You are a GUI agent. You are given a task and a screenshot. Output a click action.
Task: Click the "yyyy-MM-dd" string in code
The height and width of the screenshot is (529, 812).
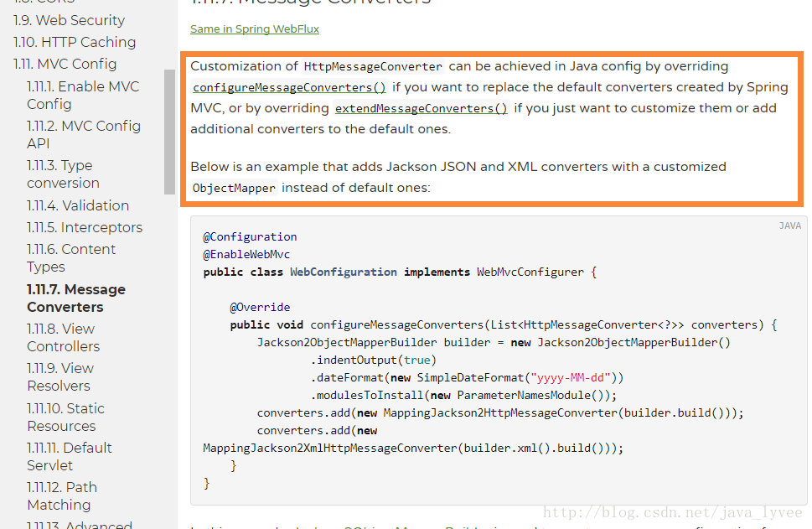pos(570,378)
